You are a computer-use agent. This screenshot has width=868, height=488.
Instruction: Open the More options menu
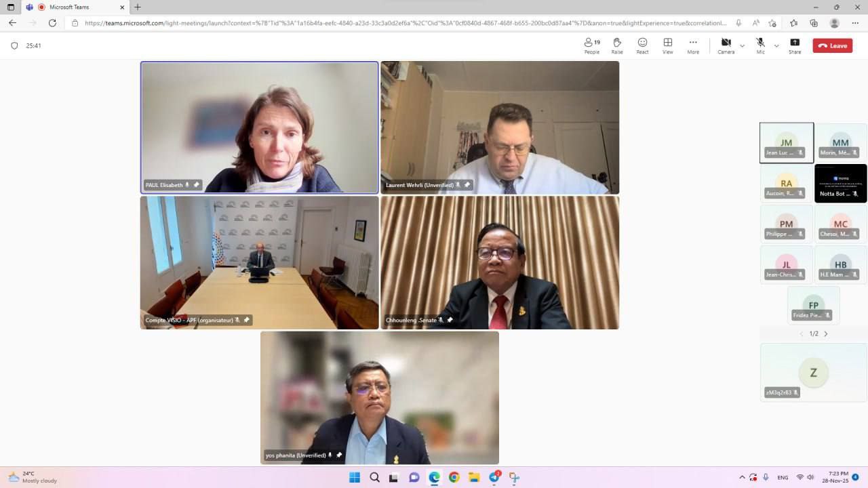coord(693,45)
